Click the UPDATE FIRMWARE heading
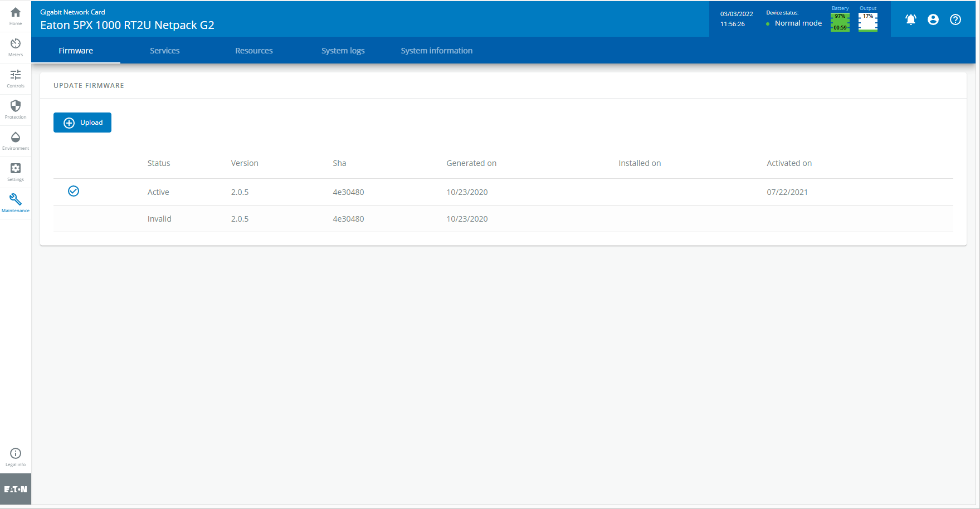The height and width of the screenshot is (509, 980). [x=89, y=86]
